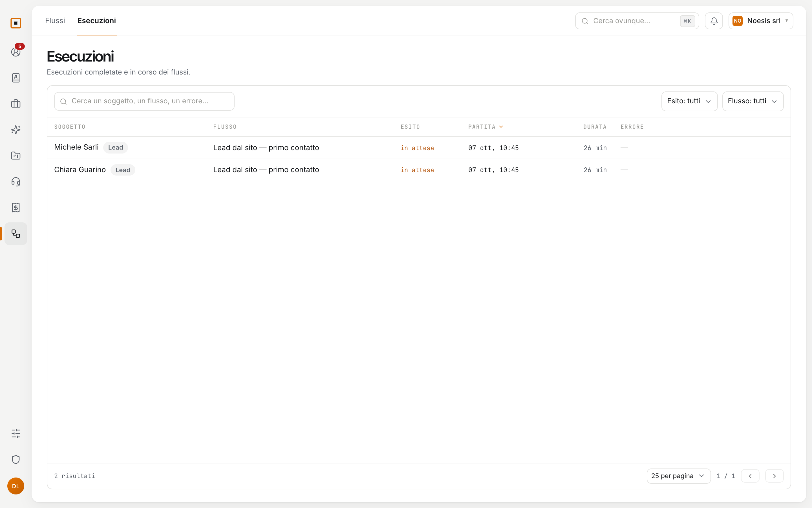Select the workflows sidebar icon

(16, 233)
